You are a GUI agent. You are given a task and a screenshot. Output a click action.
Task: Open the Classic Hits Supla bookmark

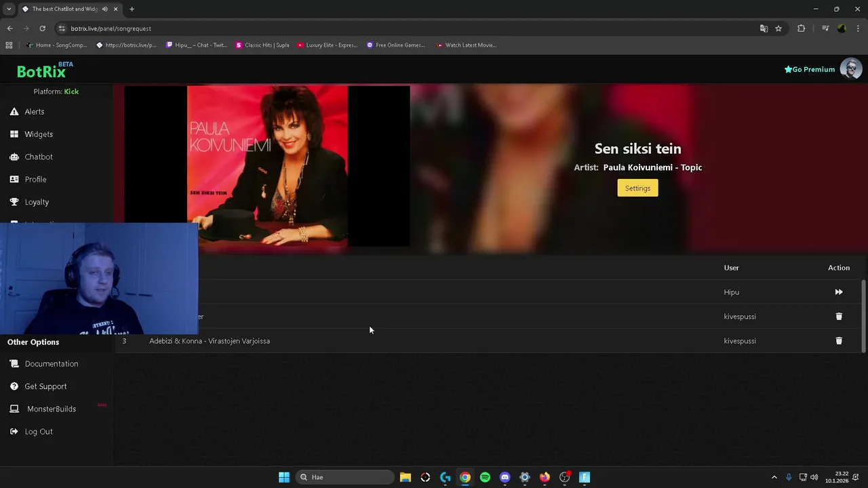[262, 45]
